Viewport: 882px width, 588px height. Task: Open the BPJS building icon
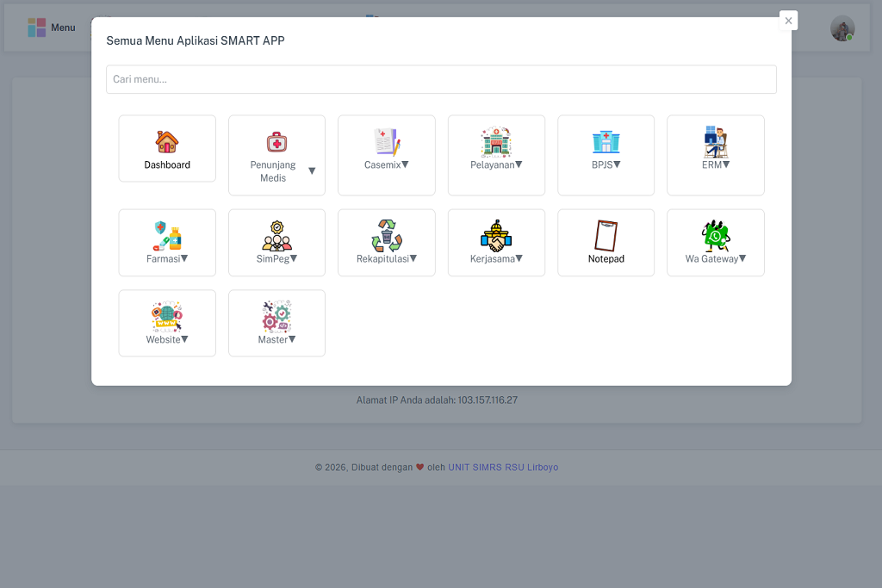tap(606, 142)
